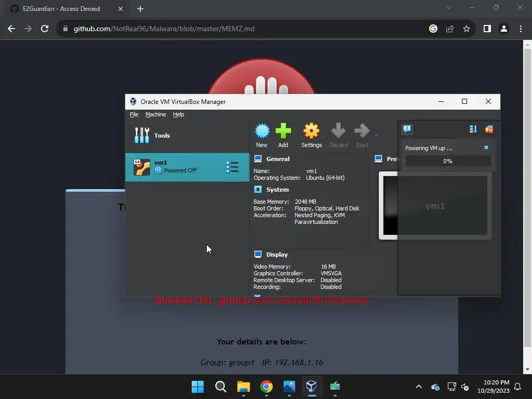Click the Google icon in address bar
532x399 pixels.
(433, 29)
